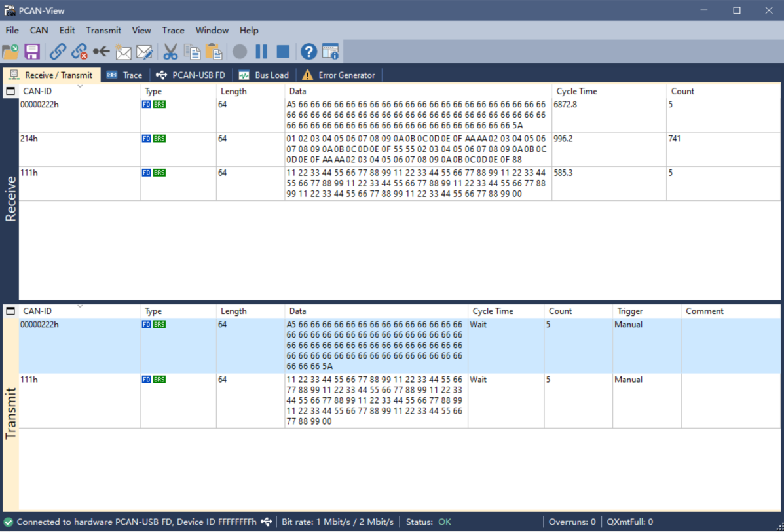Click the FD badge in transmit row 111h
Screen dimensions: 784x532
(147, 379)
